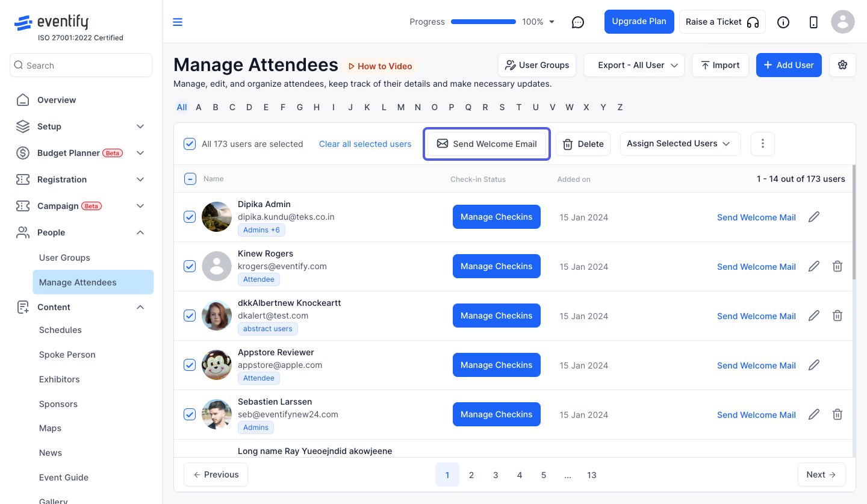Click the Next page button
867x504 pixels.
pos(822,474)
